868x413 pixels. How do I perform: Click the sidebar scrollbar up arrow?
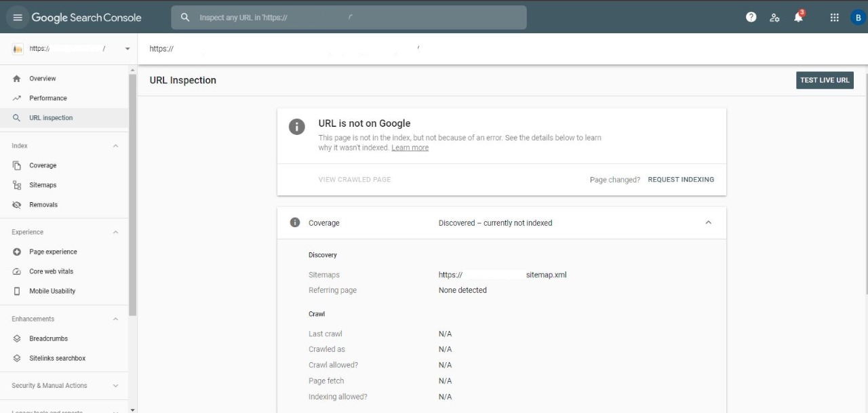pyautogui.click(x=133, y=68)
